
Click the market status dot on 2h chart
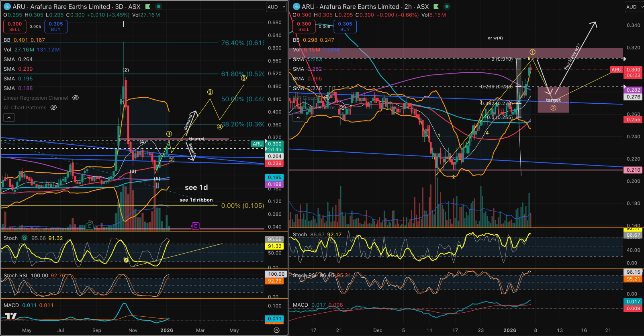click(447, 6)
